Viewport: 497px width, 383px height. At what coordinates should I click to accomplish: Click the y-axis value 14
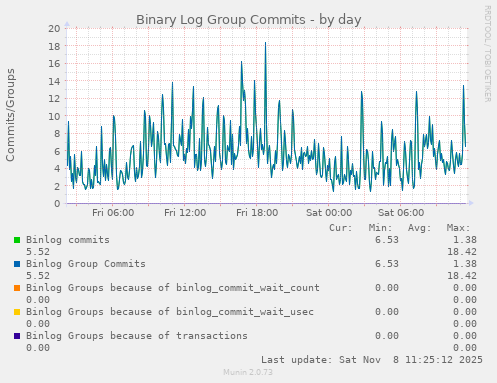(54, 81)
